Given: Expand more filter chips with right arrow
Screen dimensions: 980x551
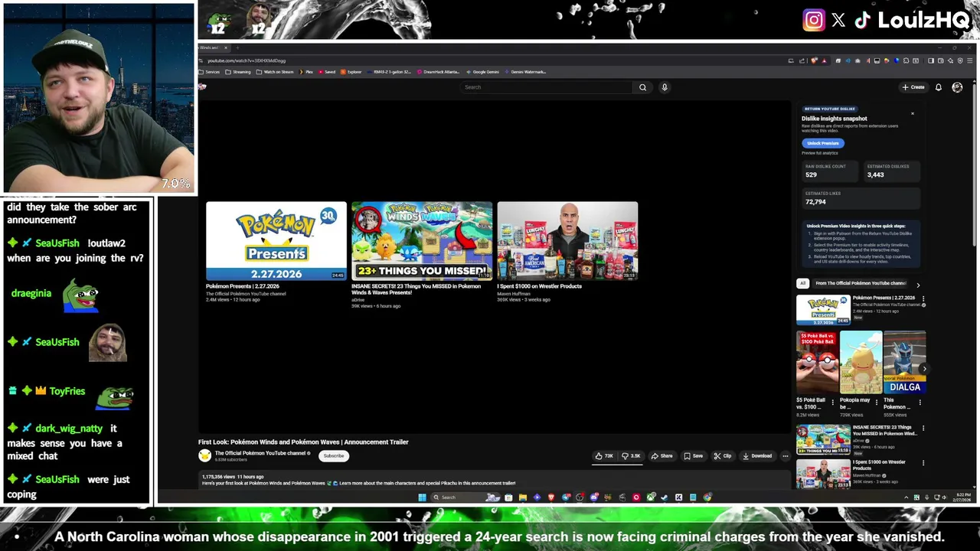Looking at the screenshot, I should point(918,285).
